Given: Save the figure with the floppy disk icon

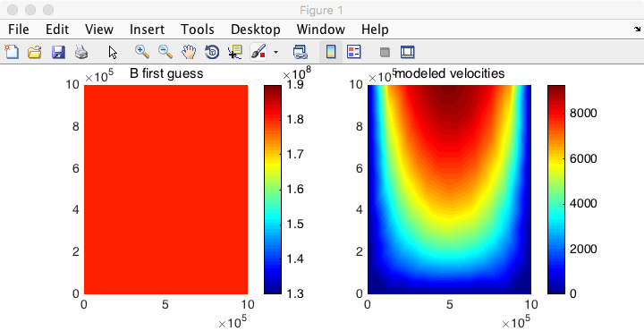Looking at the screenshot, I should click(x=58, y=52).
